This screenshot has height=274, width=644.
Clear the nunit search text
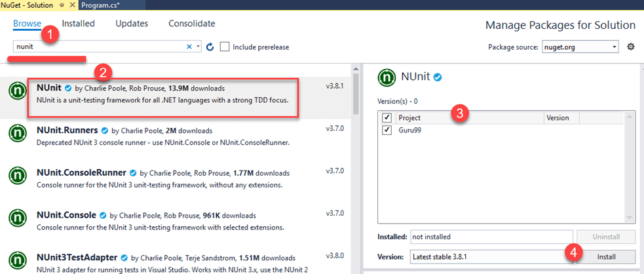pyautogui.click(x=189, y=47)
